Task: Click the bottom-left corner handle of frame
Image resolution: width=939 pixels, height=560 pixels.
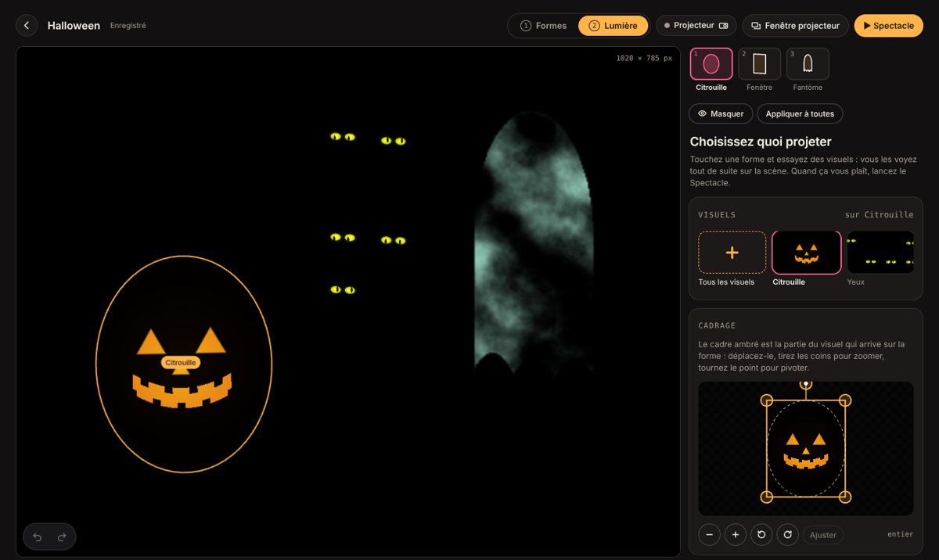Action: point(767,497)
